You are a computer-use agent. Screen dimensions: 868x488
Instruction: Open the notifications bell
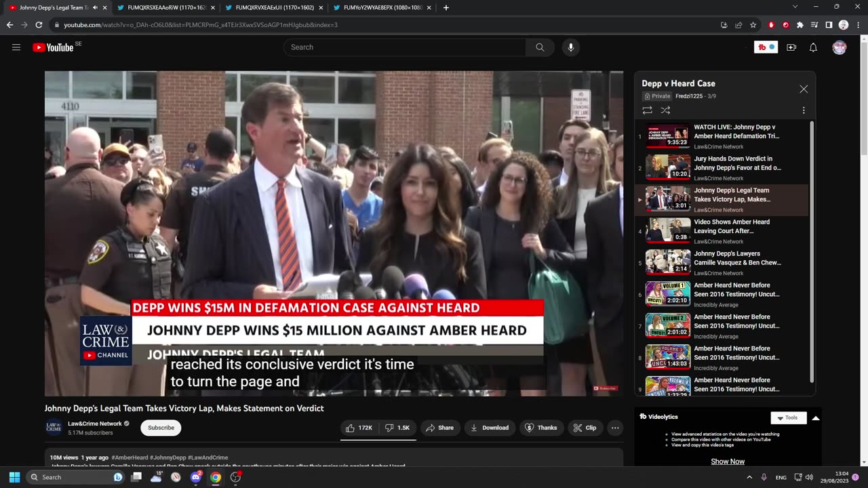pos(813,47)
